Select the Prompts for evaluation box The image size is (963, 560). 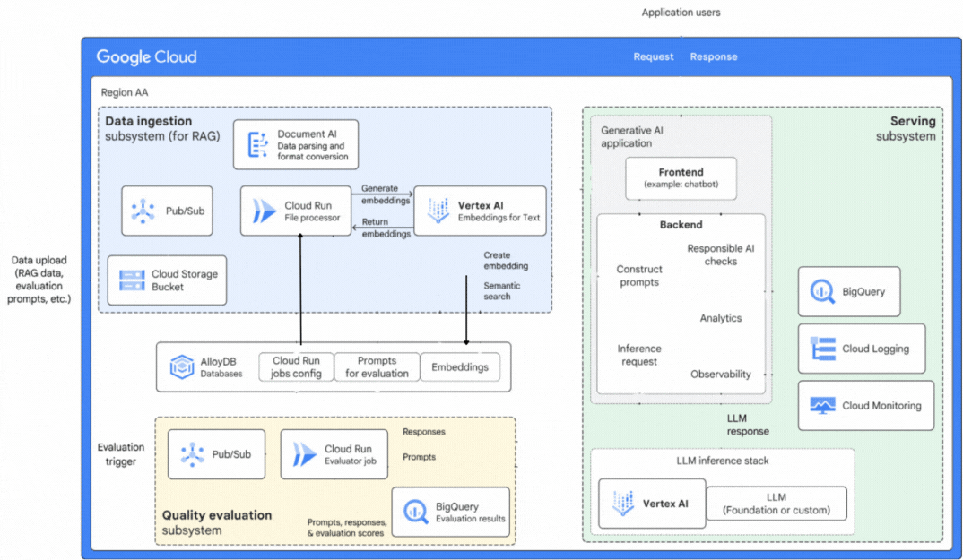[x=377, y=367]
